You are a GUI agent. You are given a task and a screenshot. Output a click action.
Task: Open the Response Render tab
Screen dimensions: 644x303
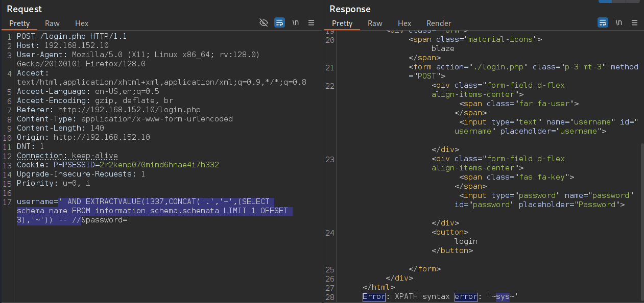point(439,23)
